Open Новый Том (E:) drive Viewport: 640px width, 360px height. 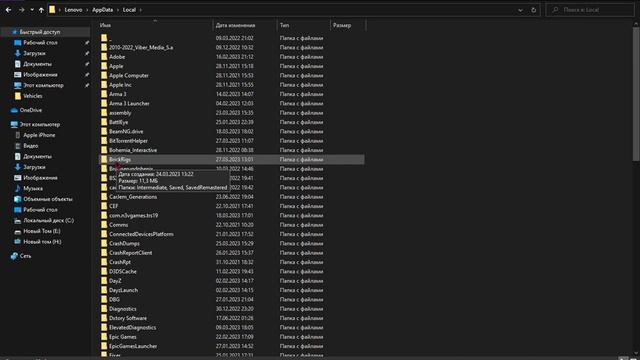tap(42, 231)
